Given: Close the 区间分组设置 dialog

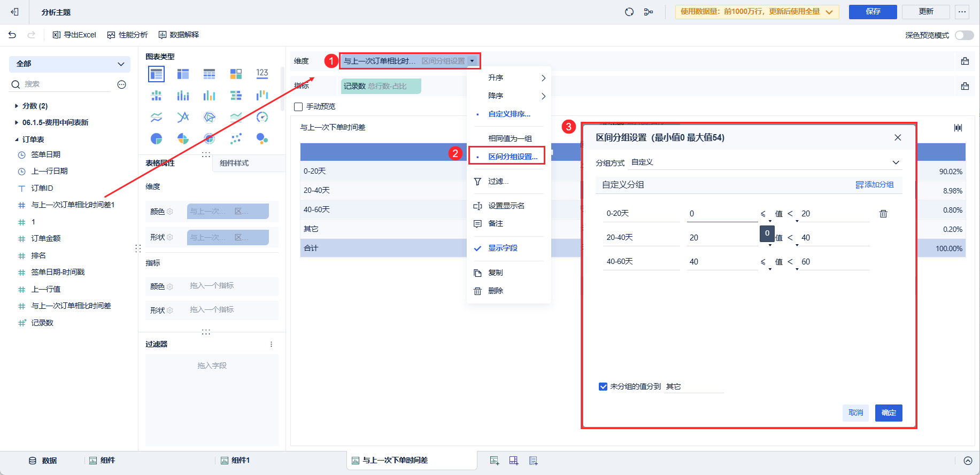Looking at the screenshot, I should tap(898, 138).
